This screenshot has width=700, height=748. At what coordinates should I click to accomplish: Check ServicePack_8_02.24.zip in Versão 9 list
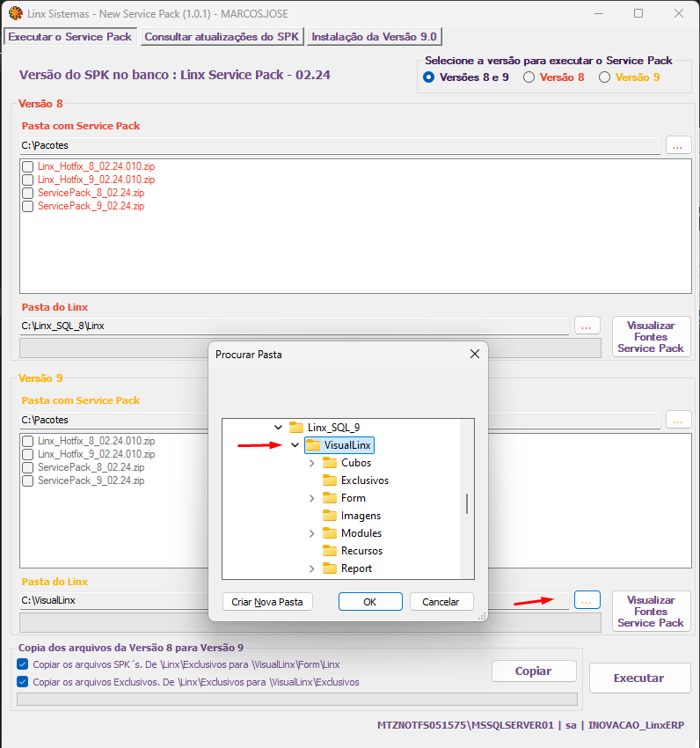(27, 467)
